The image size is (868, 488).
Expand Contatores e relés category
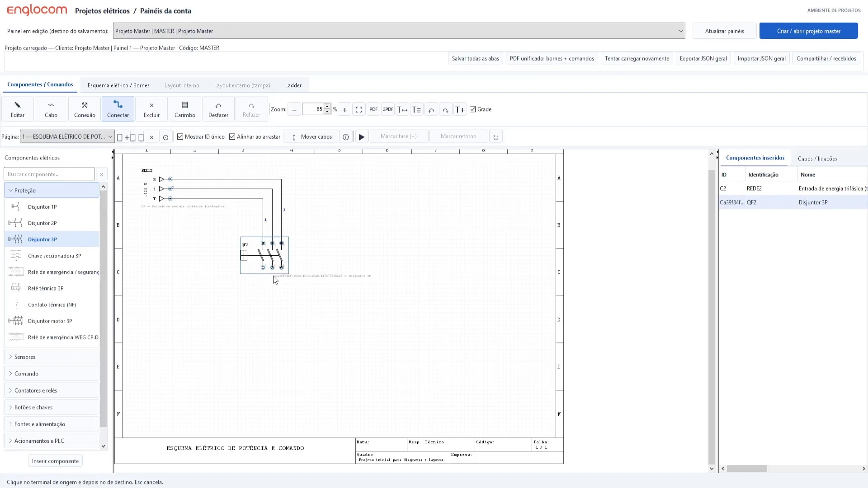52,390
